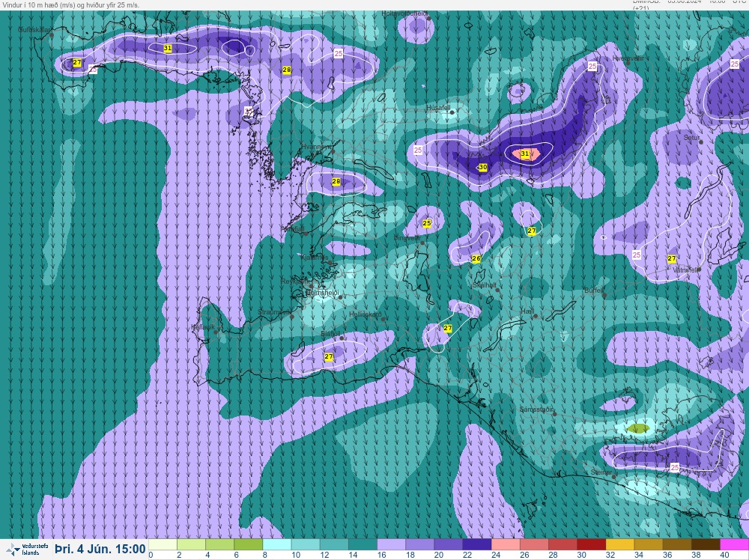Pick the dark teal 14–16 m/s legend swatch
This screenshot has width=749, height=560.
click(363, 545)
